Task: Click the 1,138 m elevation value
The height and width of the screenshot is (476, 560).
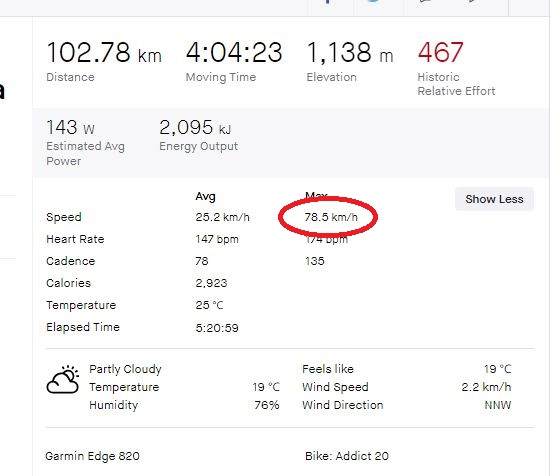Action: [x=350, y=52]
